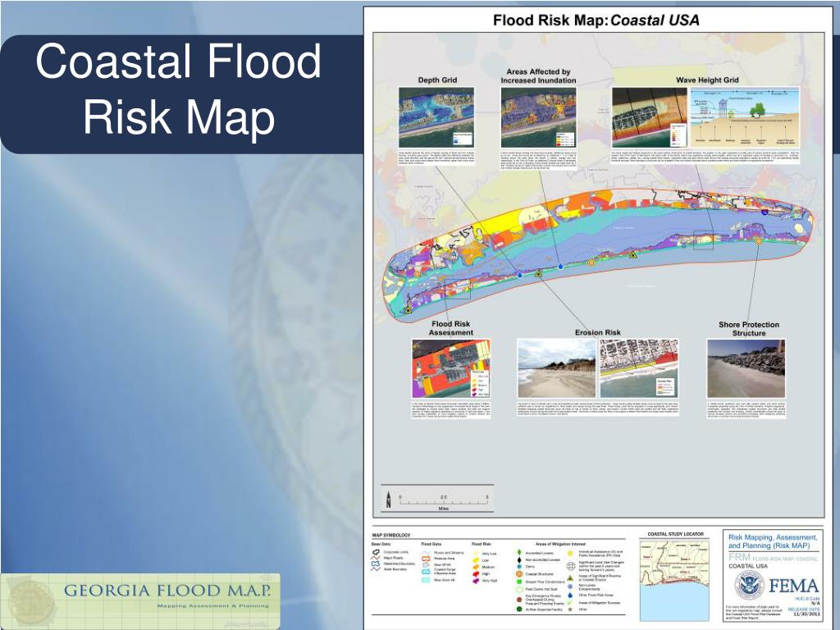
Task: Click the 'Flood Risk Assessment' label
Action: (x=450, y=328)
